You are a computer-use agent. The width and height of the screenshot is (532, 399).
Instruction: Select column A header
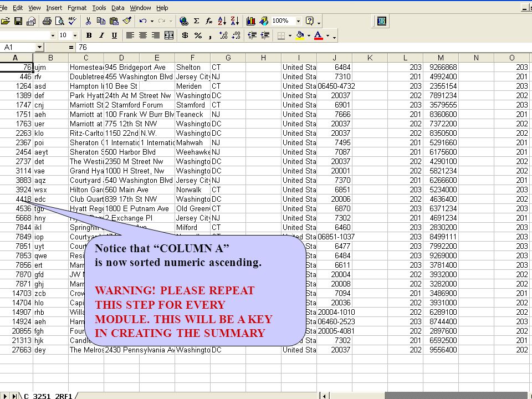16,58
